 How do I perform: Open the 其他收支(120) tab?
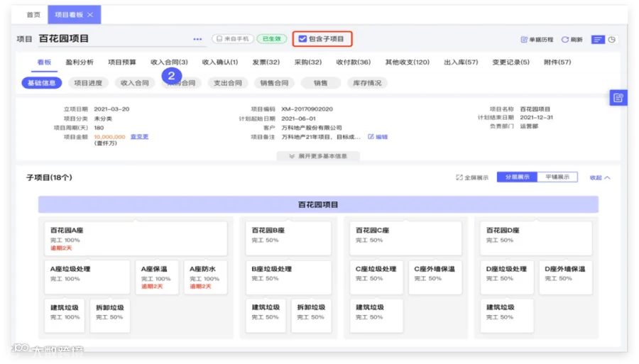coord(408,62)
